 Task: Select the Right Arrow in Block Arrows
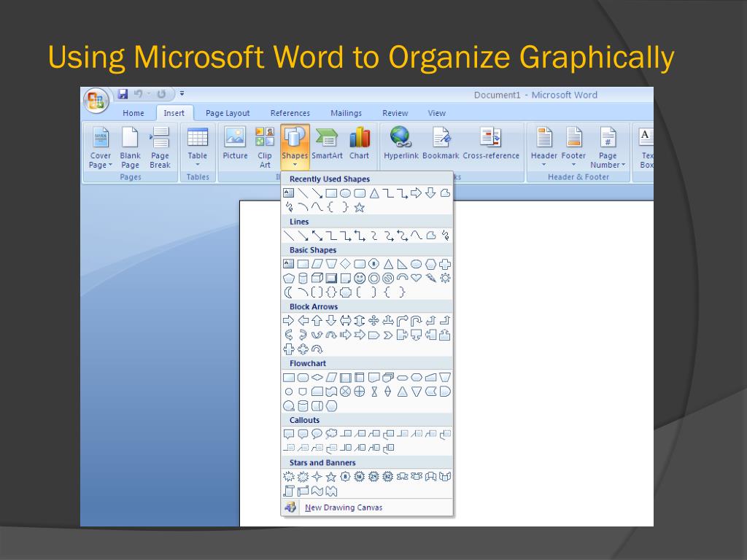(x=288, y=321)
